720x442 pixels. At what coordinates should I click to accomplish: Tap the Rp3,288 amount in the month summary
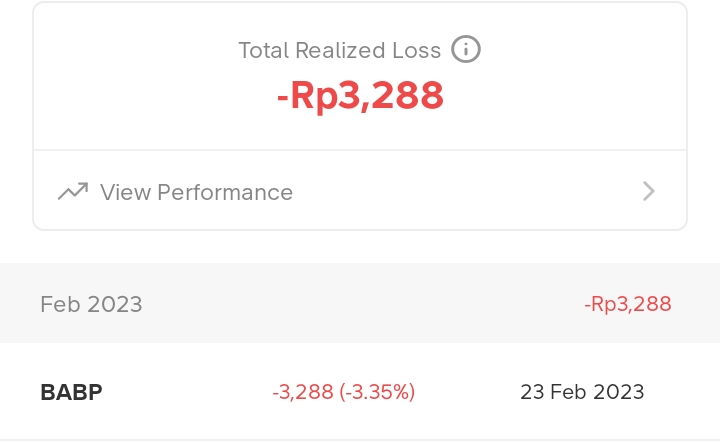click(631, 304)
